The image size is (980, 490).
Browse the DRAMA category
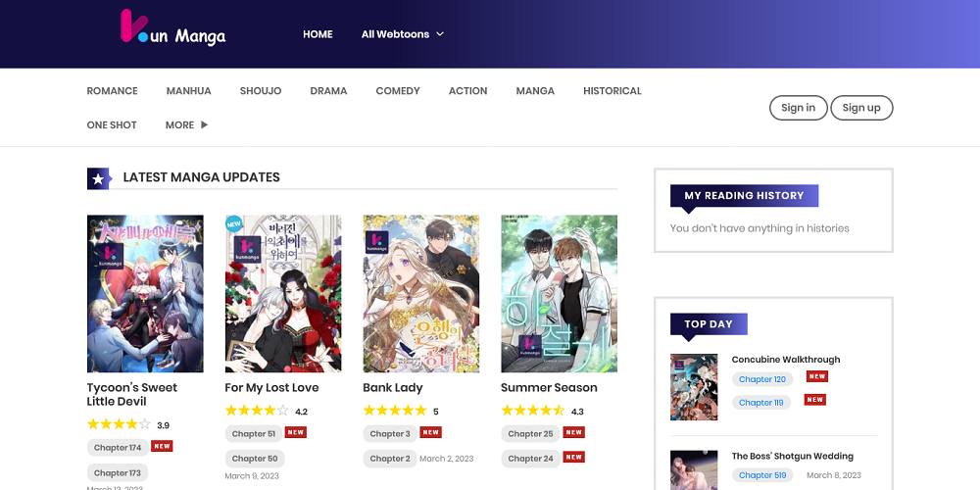click(x=328, y=90)
